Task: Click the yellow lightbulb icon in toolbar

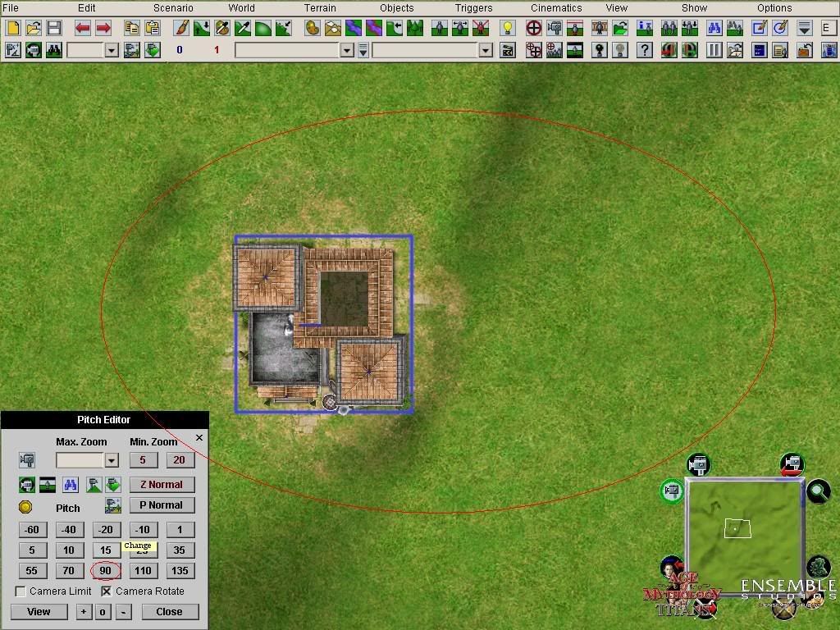Action: point(508,28)
